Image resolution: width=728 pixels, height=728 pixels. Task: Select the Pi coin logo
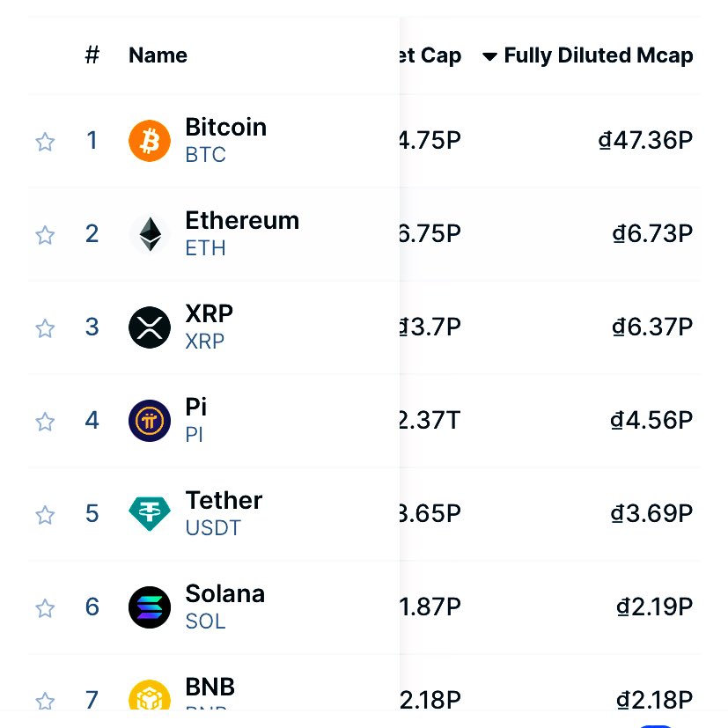tap(150, 421)
